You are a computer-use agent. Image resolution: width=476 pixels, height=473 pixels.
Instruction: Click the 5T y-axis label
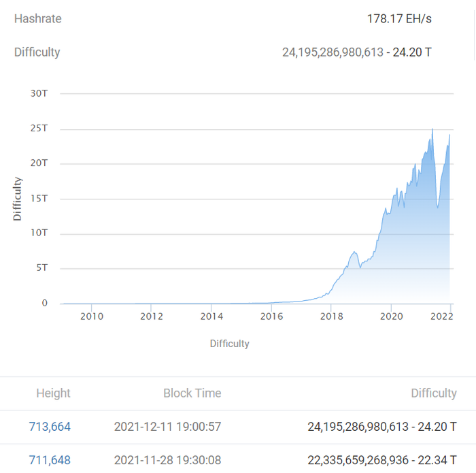coord(41,267)
